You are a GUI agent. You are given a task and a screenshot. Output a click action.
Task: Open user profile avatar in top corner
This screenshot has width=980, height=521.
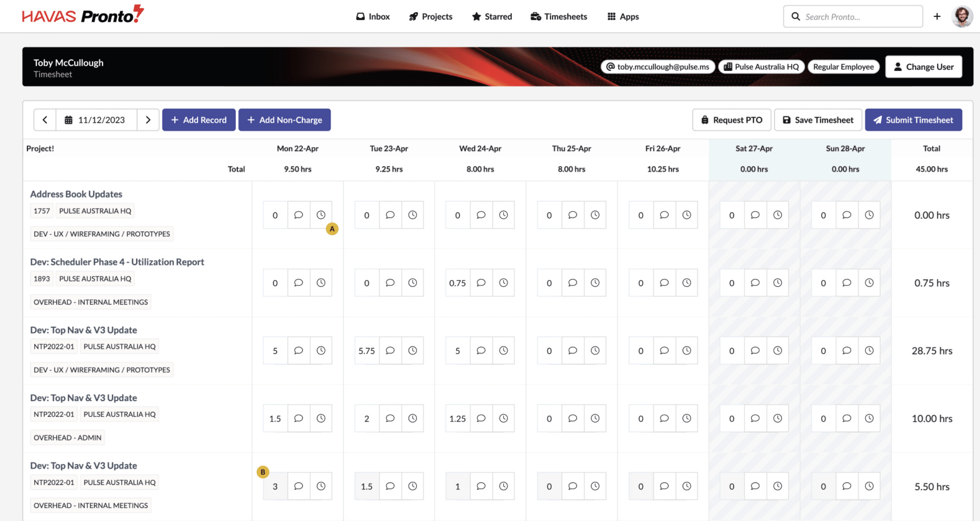(x=962, y=16)
